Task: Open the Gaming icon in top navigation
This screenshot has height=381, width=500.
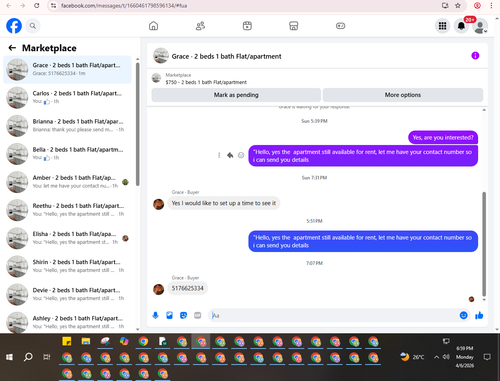Action: (340, 26)
